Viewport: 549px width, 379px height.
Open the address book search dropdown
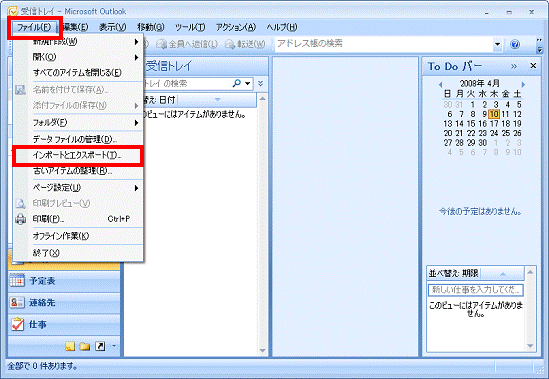pos(497,44)
